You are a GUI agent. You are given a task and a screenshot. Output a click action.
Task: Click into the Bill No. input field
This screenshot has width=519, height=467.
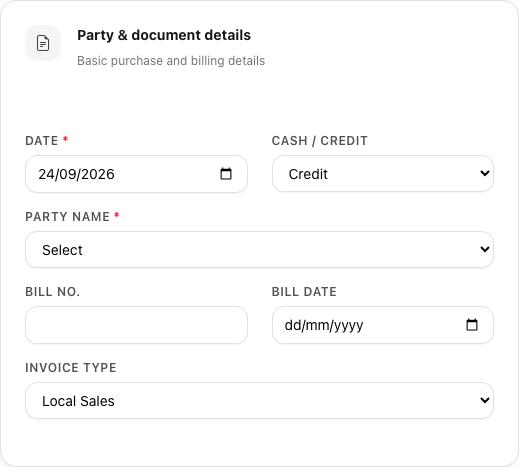point(136,325)
